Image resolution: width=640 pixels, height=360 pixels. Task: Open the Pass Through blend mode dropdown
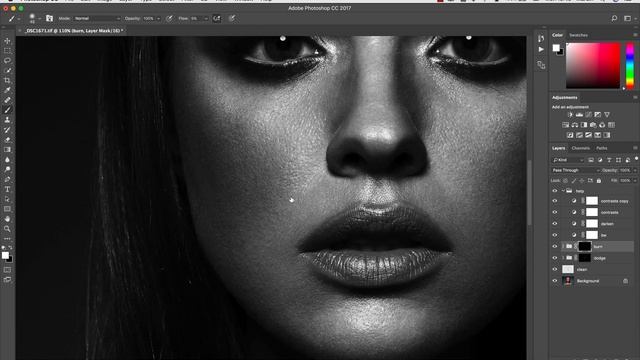576,170
